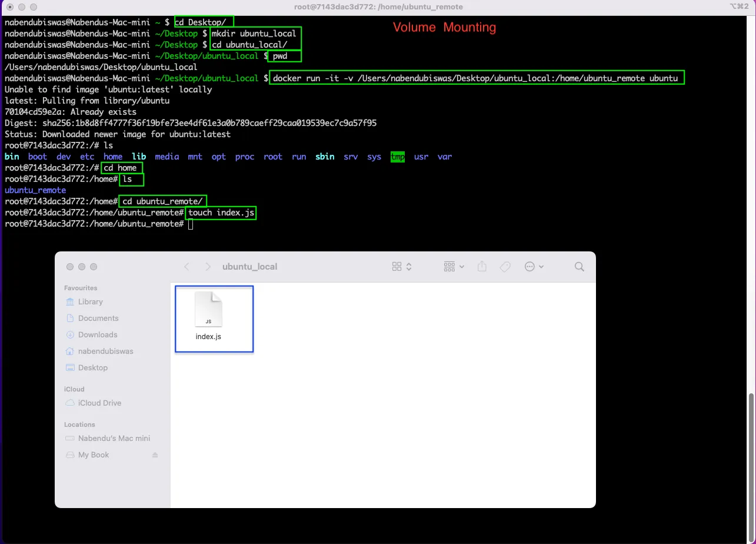756x544 pixels.
Task: Go forward in Finder window
Action: click(208, 267)
